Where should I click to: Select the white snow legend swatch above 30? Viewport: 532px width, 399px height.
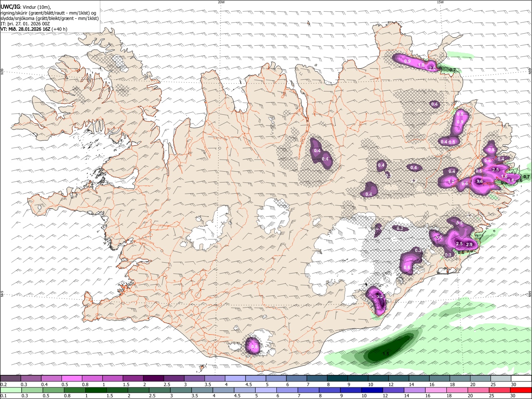pyautogui.click(x=522, y=379)
